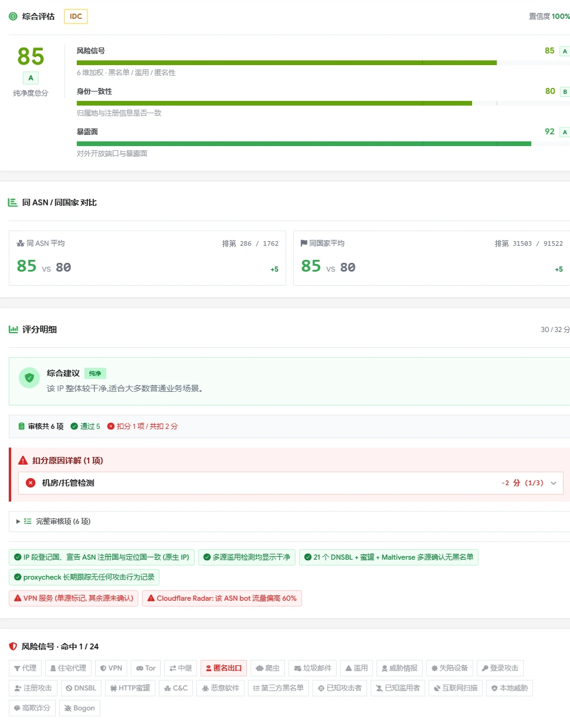
Task: Click the spider icon on the 爬虫 chip
Action: (259, 668)
